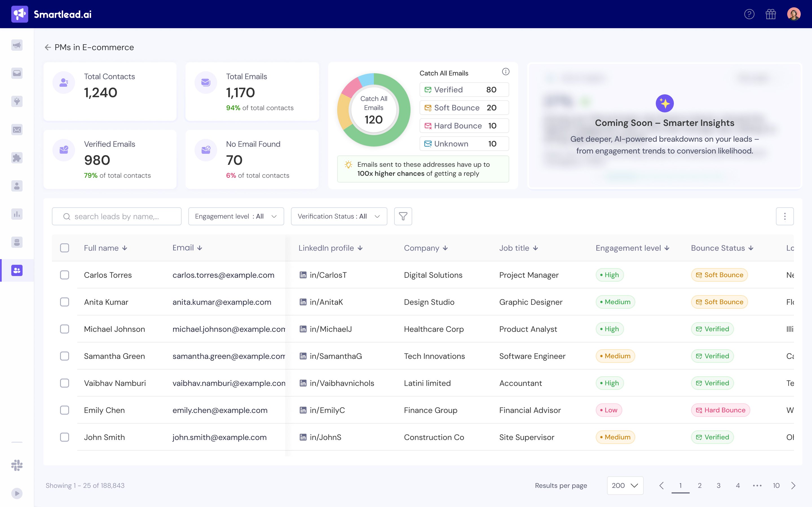812x507 pixels.
Task: Click the help question mark icon
Action: [x=749, y=14]
